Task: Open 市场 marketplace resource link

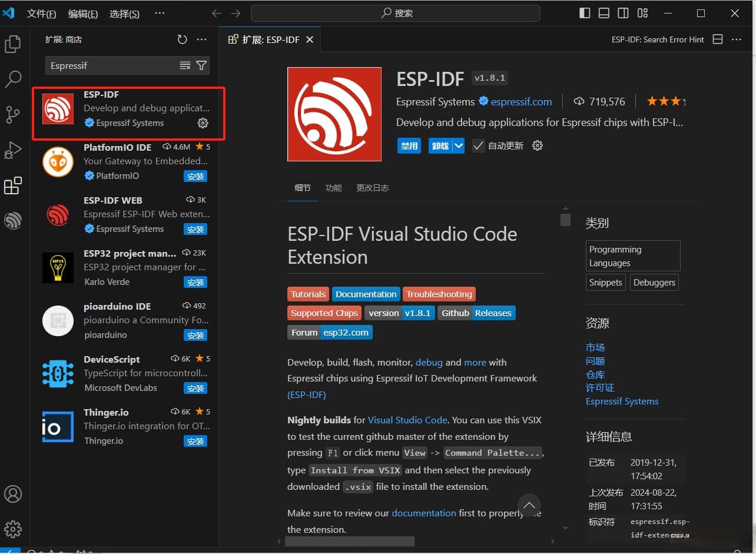Action: (x=595, y=347)
